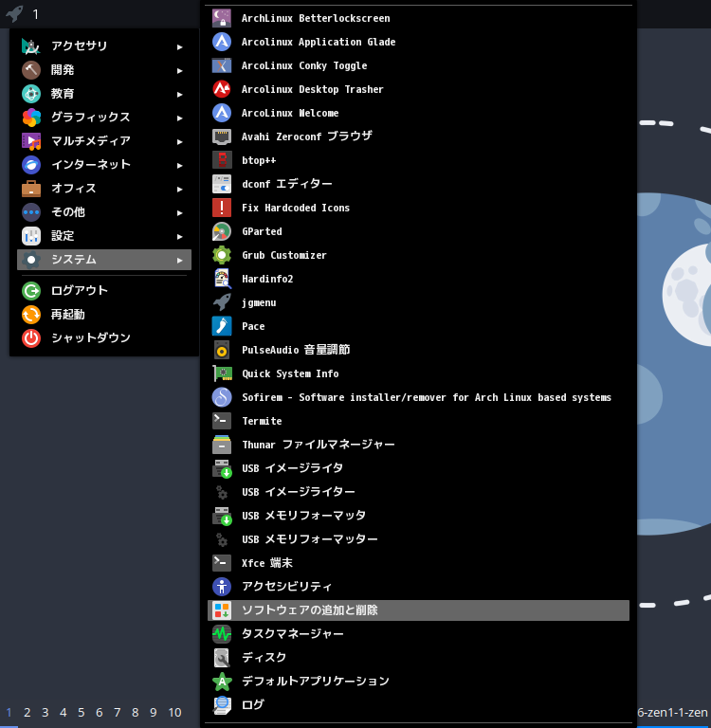Expand アクセサリ submenu arrow

click(180, 46)
